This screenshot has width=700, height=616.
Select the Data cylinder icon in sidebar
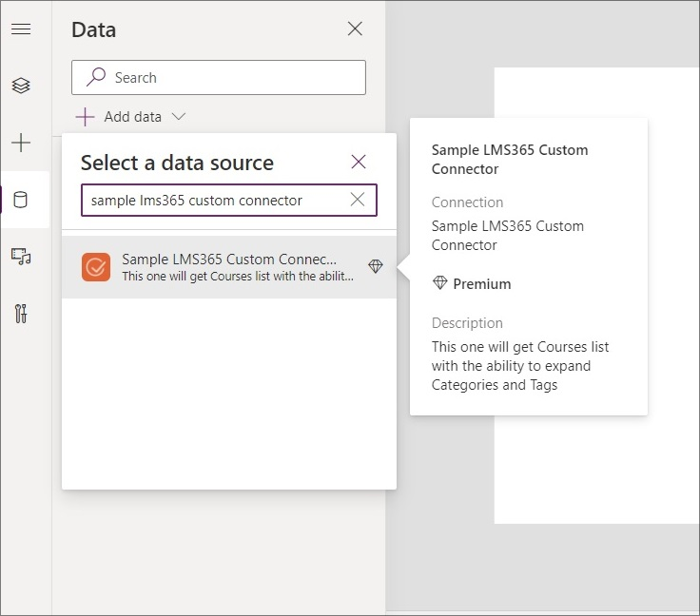20,200
